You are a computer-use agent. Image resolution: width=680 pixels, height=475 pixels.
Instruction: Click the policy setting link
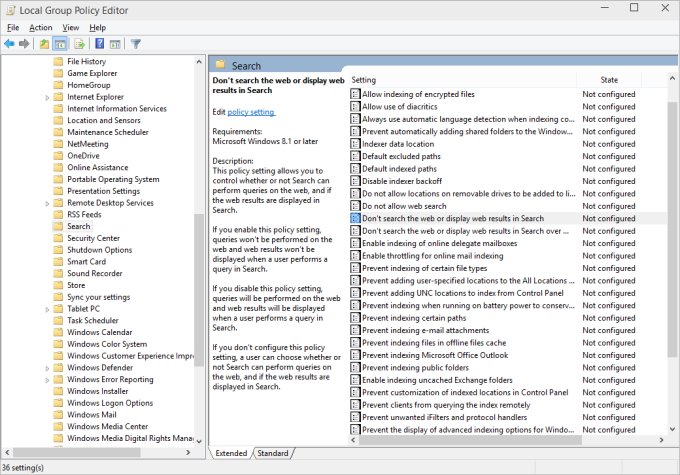pyautogui.click(x=251, y=112)
